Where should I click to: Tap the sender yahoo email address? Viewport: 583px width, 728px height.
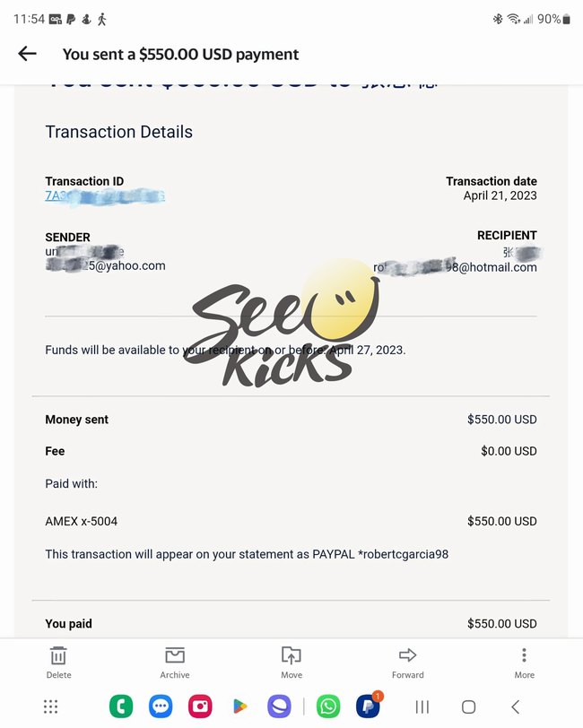coord(106,265)
